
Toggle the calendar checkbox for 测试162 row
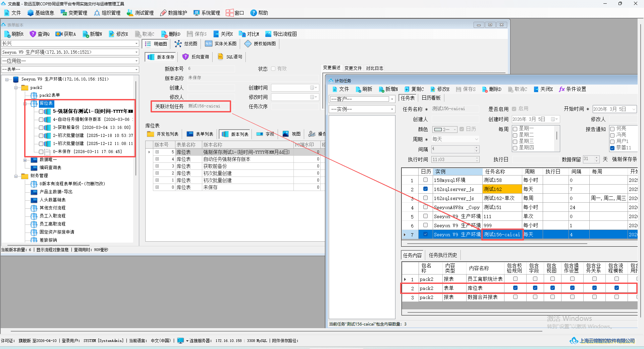tap(425, 189)
